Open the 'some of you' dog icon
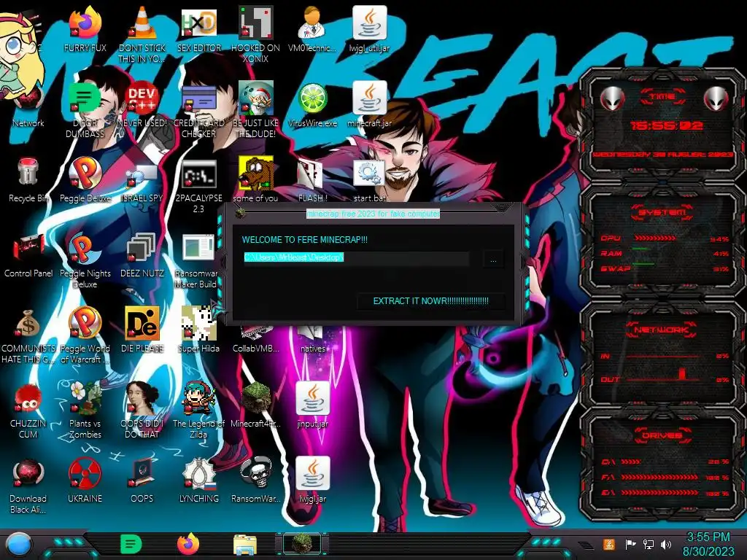Viewport: 747px width, 560px height. coord(256,174)
